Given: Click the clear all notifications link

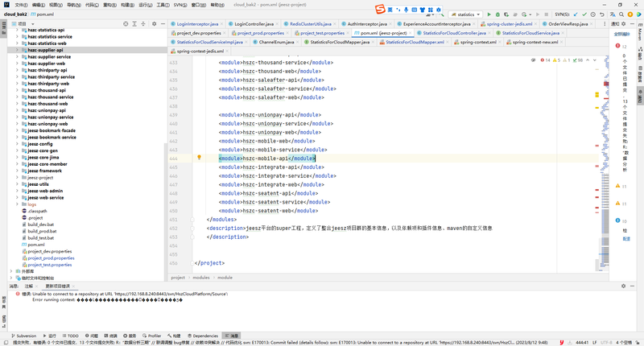Looking at the screenshot, I should 621,34.
